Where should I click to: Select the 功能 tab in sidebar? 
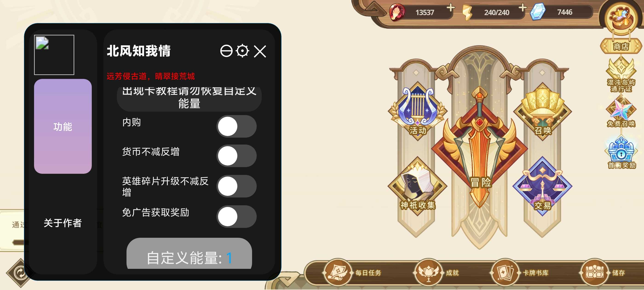click(63, 126)
